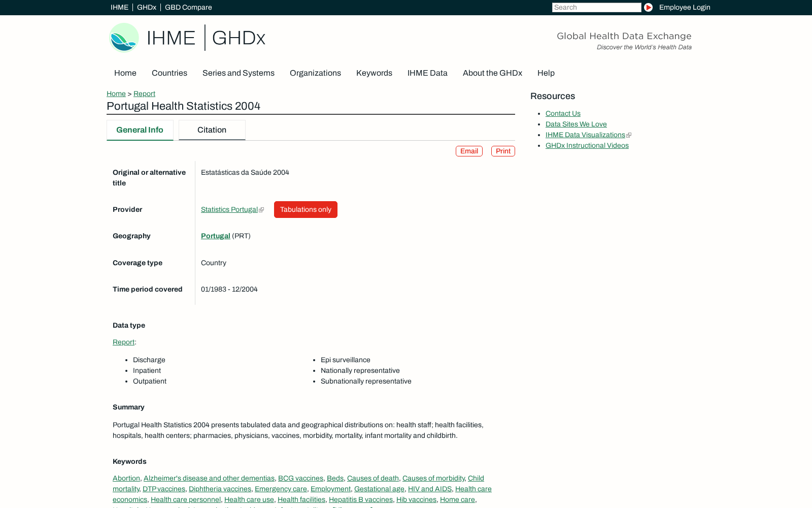Click the IHME globe logo icon
The height and width of the screenshot is (508, 812).
[124, 38]
